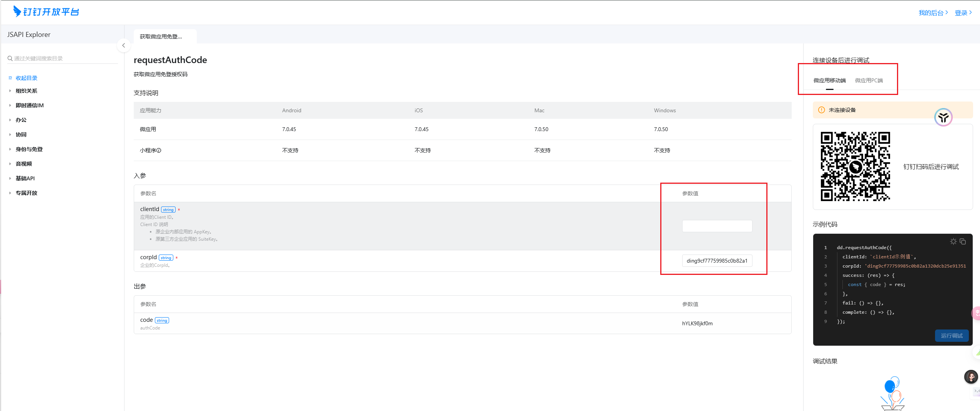The width and height of the screenshot is (980, 411).
Task: Click the 运行调试 button
Action: click(x=952, y=336)
